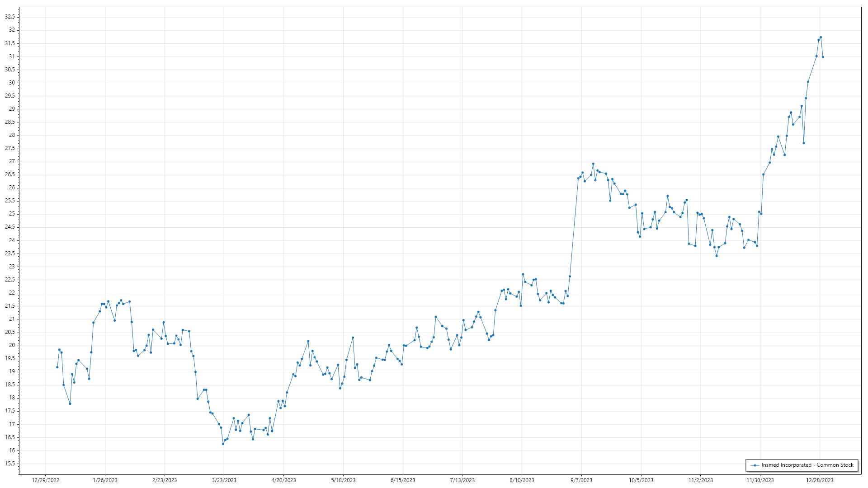Click the Insmed Incorporated legend entry text

pyautogui.click(x=807, y=465)
